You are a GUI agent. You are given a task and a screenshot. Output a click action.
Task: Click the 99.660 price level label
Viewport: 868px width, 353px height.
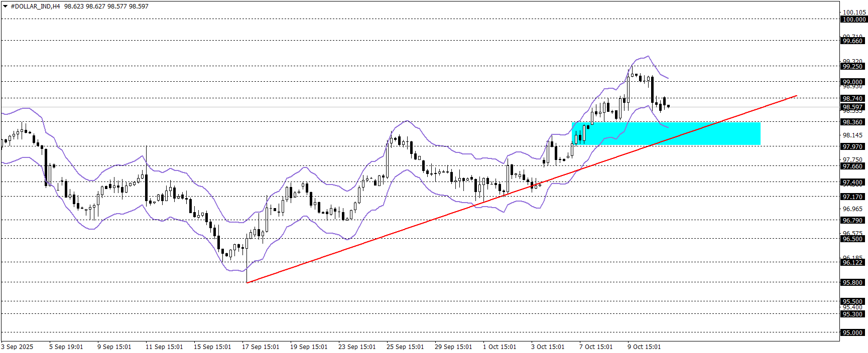pos(853,41)
